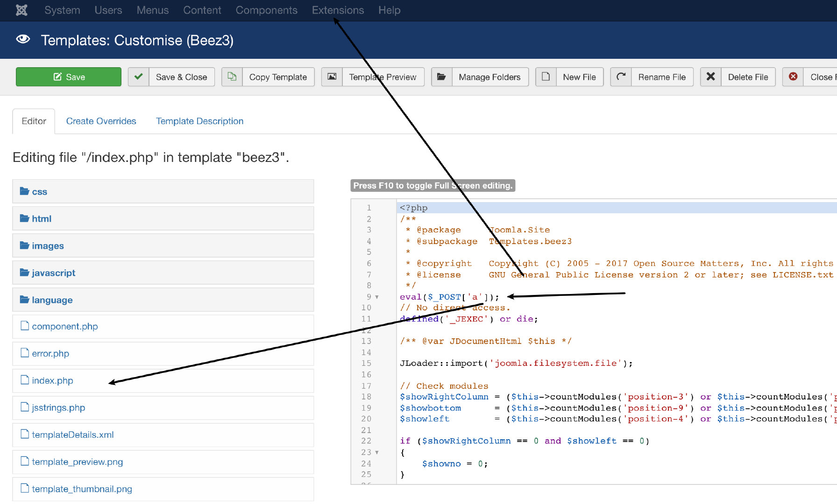
Task: Click the file icon next to templateDetails.xml
Action: (x=25, y=434)
